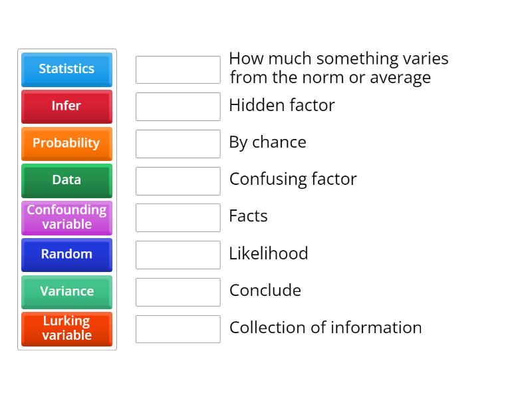Click the Lurking variable tile
532x399 pixels.
[x=66, y=329]
